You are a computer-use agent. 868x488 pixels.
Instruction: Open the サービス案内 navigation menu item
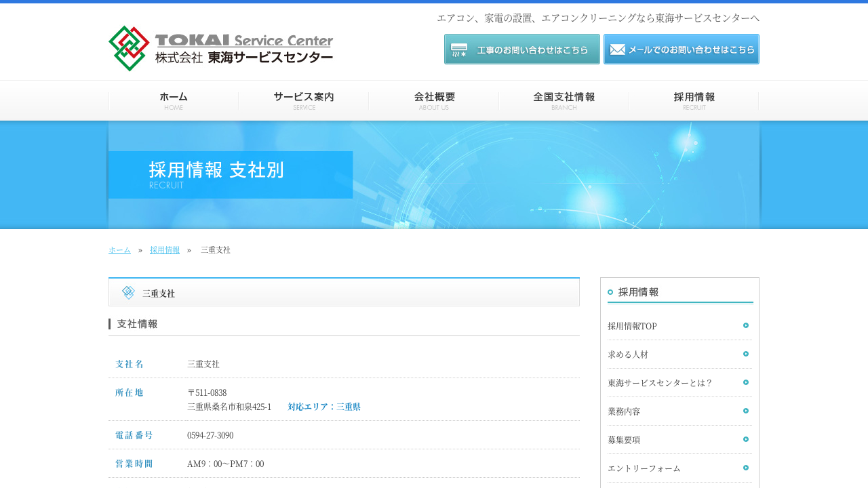[304, 100]
